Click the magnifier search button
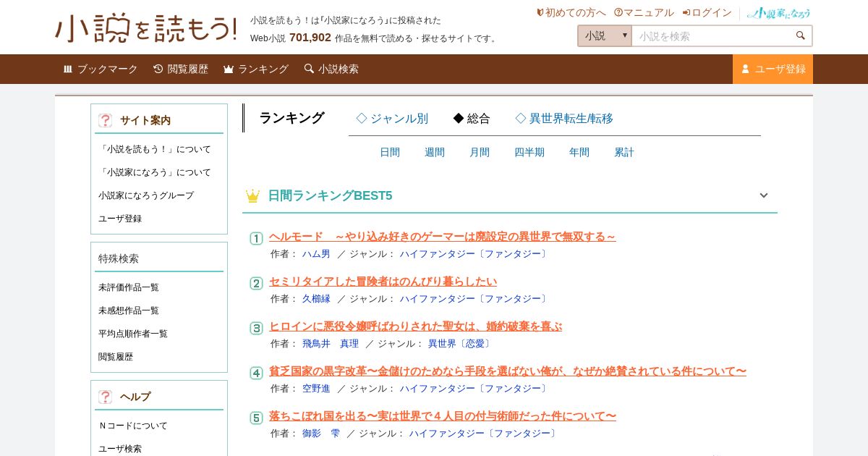The width and height of the screenshot is (868, 456). [x=801, y=35]
